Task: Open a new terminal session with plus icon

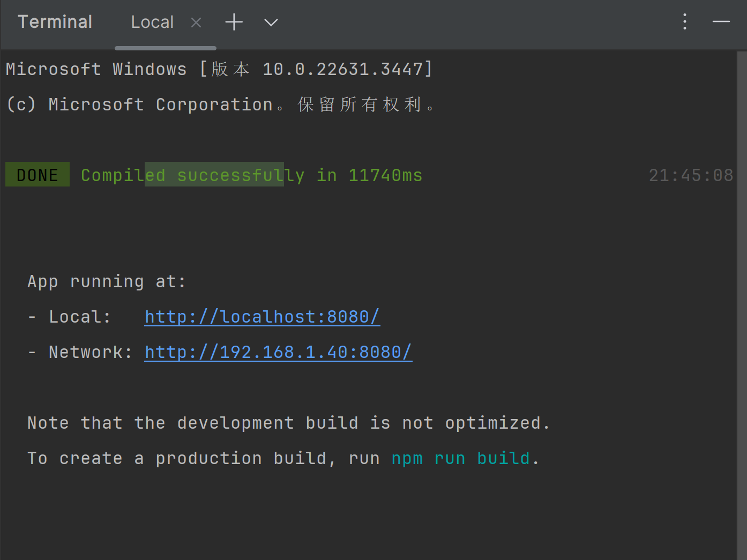Action: pyautogui.click(x=234, y=23)
